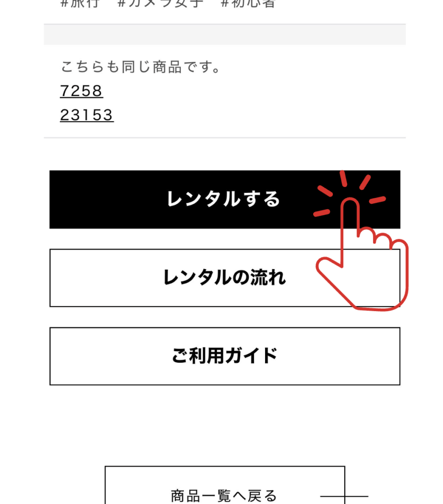Tap the black レンタルする button
The height and width of the screenshot is (504, 443).
[x=225, y=200]
